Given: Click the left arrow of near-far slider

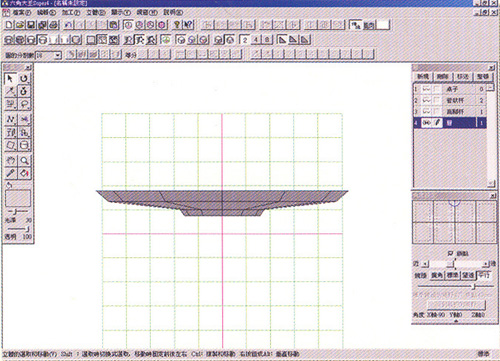Looking at the screenshot, I should click(424, 264).
